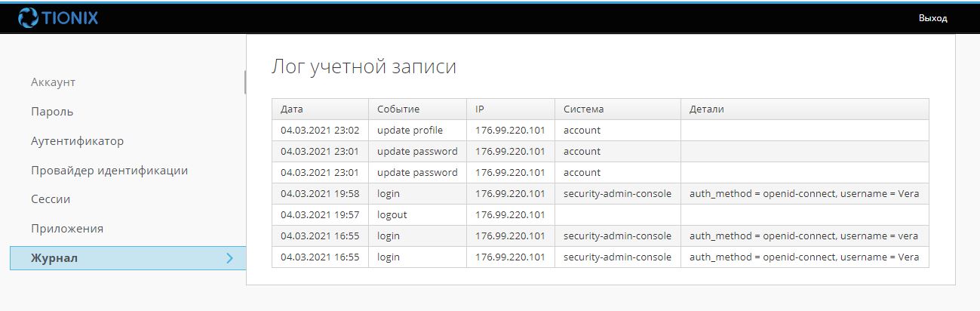Click the Выход logout link
The image size is (980, 311).
point(932,18)
